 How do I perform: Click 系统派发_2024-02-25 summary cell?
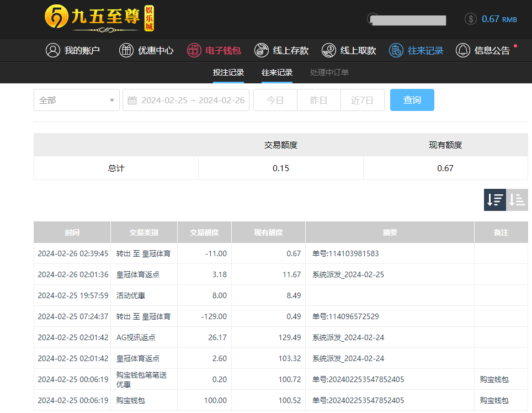coord(348,274)
